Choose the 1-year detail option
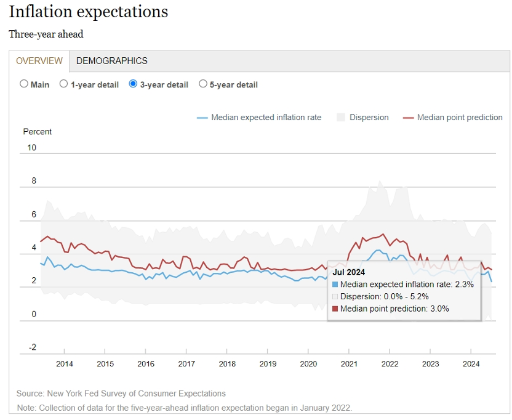The height and width of the screenshot is (420, 512). click(63, 84)
